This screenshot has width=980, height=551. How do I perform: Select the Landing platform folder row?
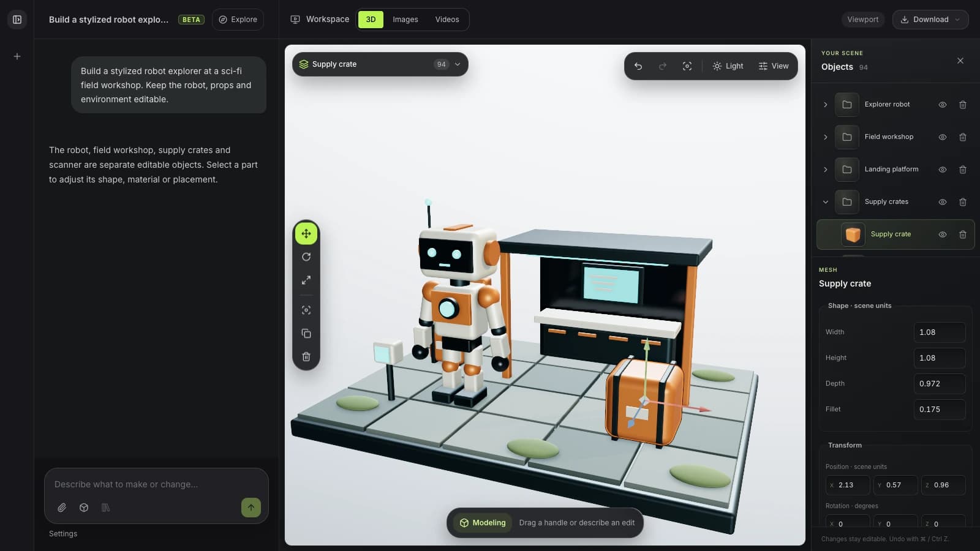pos(895,170)
